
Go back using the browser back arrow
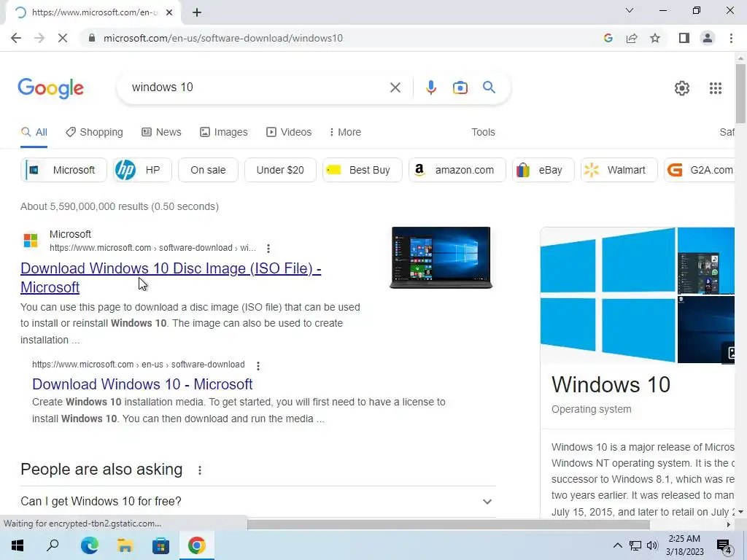click(x=16, y=38)
